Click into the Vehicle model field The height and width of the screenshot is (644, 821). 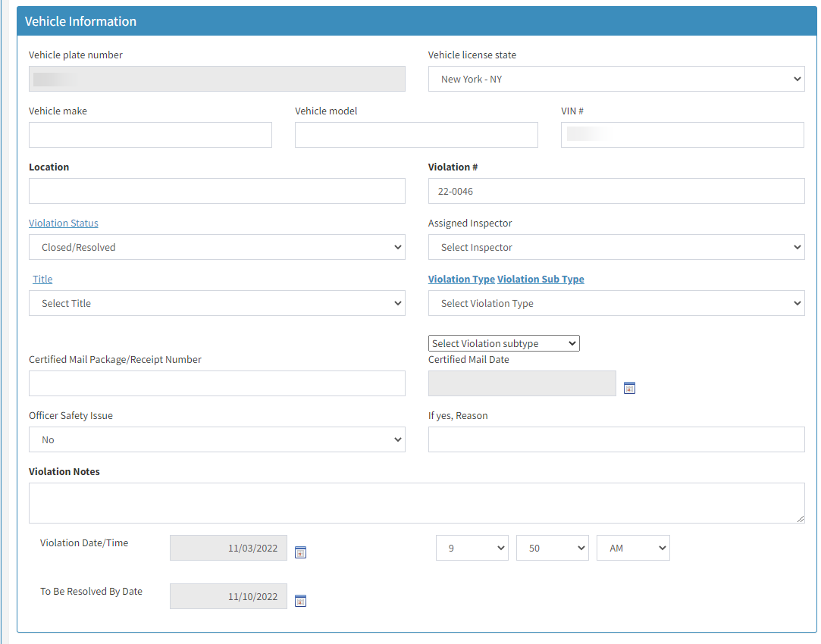pos(416,135)
